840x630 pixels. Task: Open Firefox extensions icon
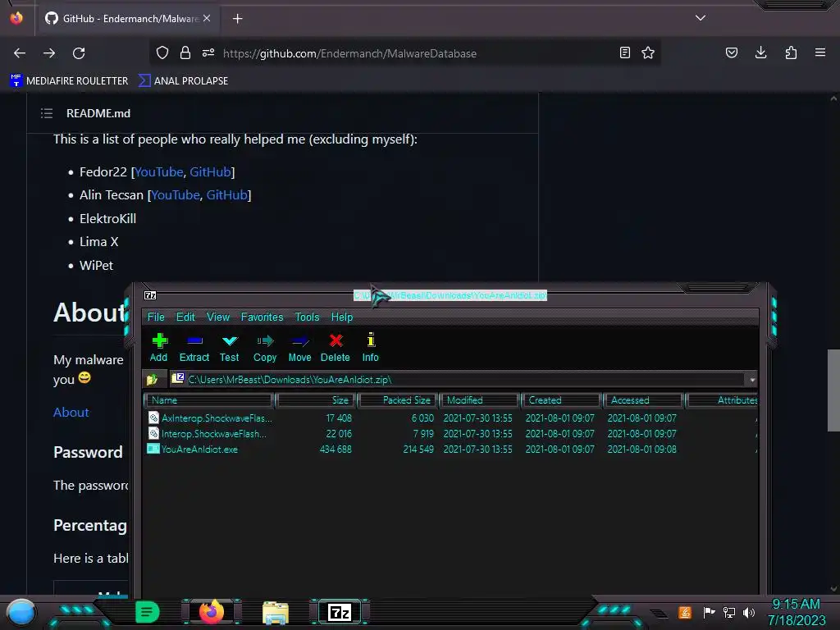(791, 52)
